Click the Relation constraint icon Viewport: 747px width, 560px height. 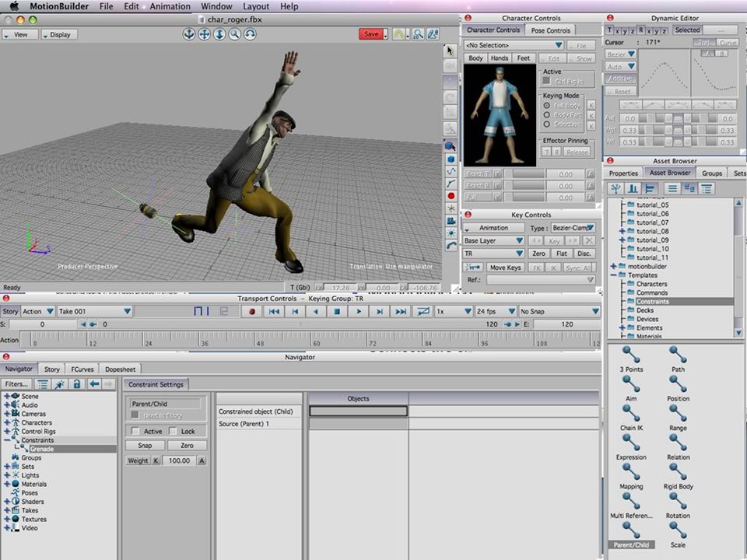678,443
